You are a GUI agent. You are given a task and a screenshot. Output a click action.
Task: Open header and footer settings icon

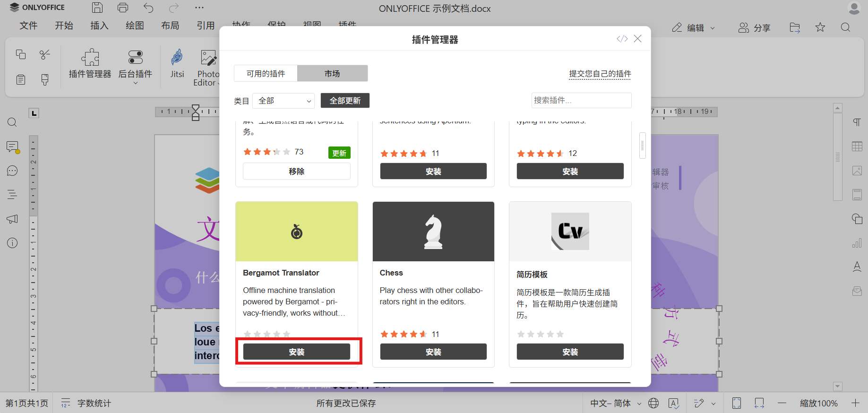click(857, 195)
